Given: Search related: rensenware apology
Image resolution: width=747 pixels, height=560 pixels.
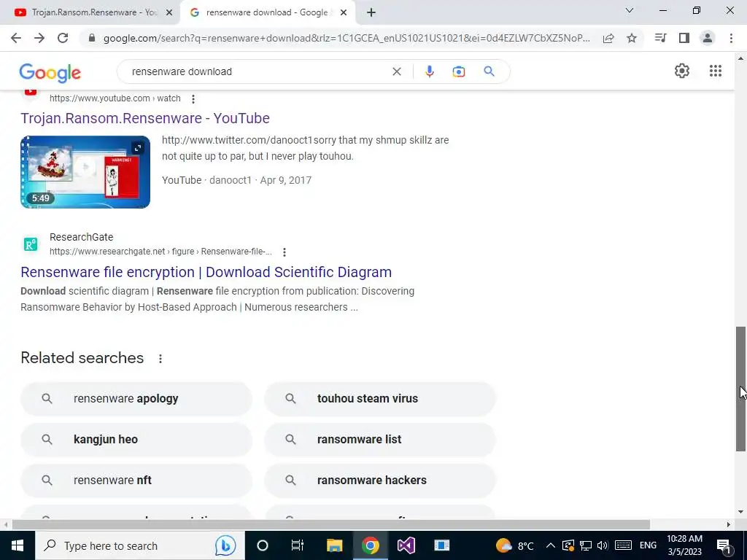Looking at the screenshot, I should tap(136, 399).
